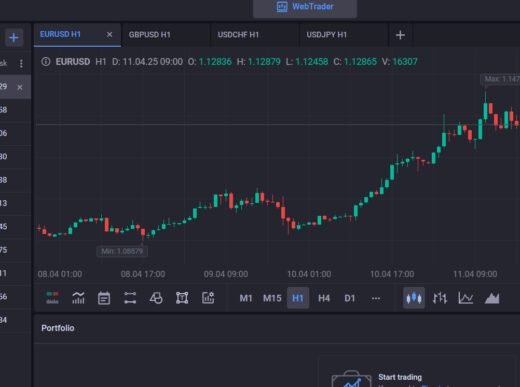Open the one-click deals trading icon
Viewport: 520px width, 387px height.
52,298
